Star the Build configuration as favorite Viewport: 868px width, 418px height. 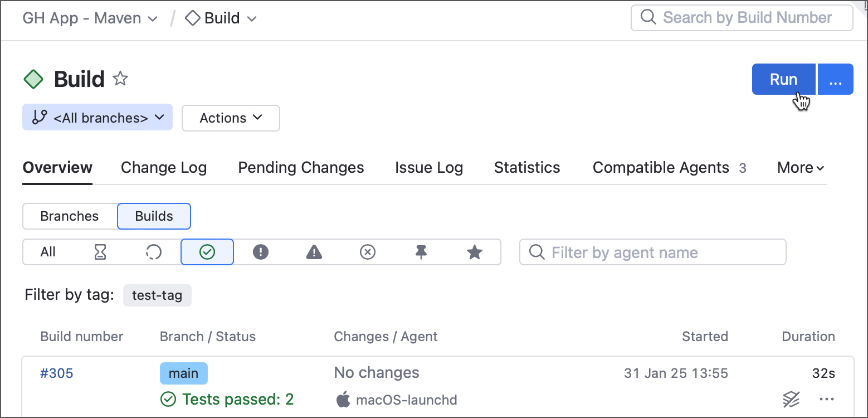[120, 79]
